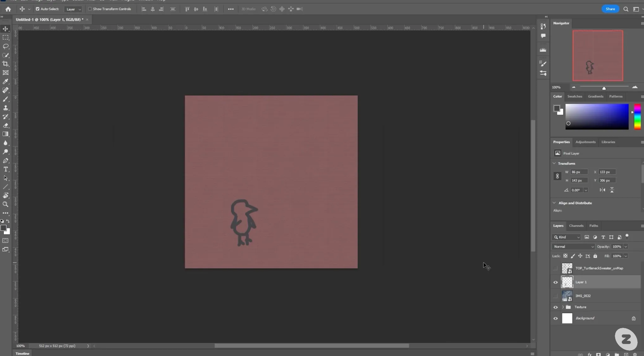Open the Paths tab

pos(594,226)
